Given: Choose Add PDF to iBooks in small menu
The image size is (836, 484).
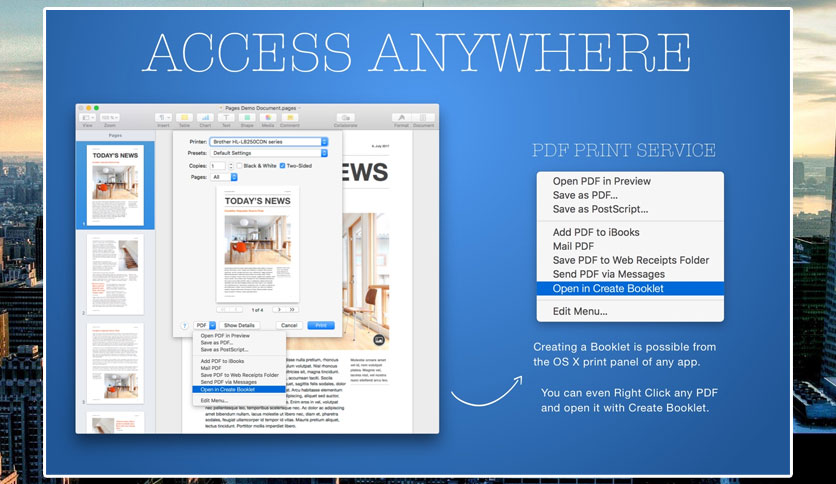Looking at the screenshot, I should [x=239, y=361].
